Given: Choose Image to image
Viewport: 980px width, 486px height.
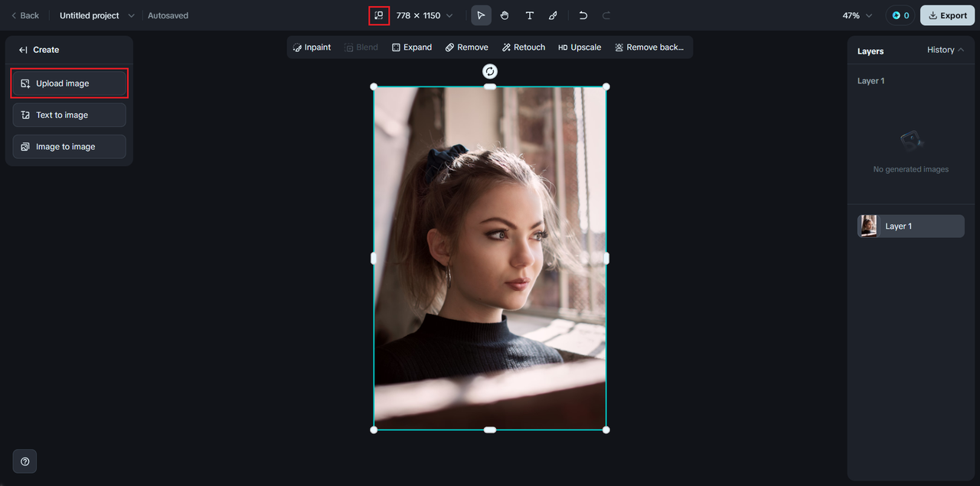Looking at the screenshot, I should click(69, 146).
